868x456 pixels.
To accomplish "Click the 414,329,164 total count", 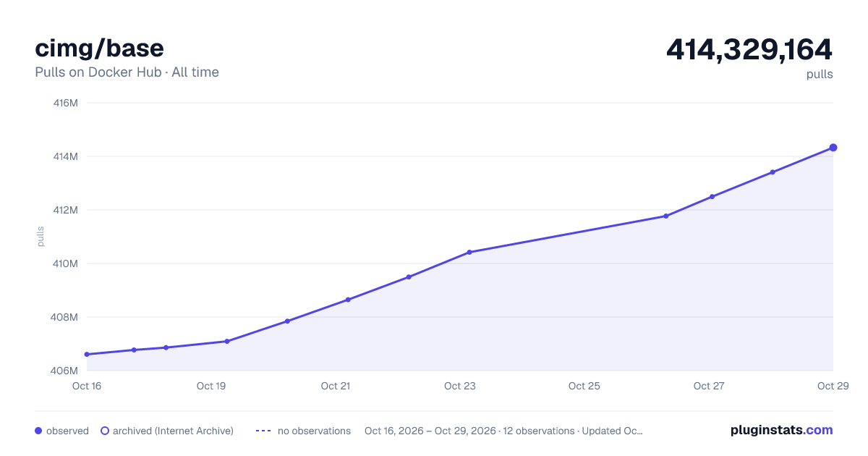I will 749,49.
